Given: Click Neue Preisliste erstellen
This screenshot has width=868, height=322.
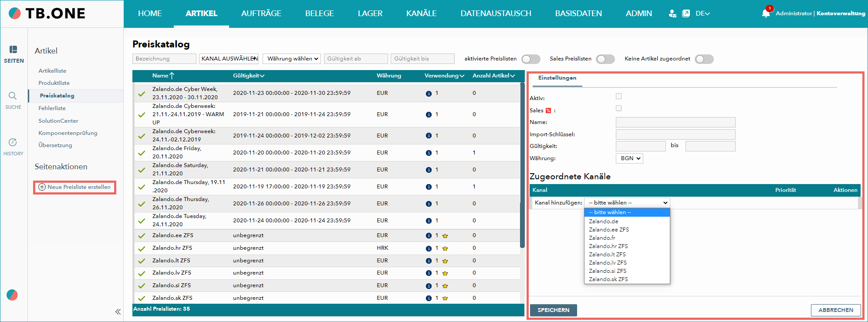Looking at the screenshot, I should coord(74,187).
